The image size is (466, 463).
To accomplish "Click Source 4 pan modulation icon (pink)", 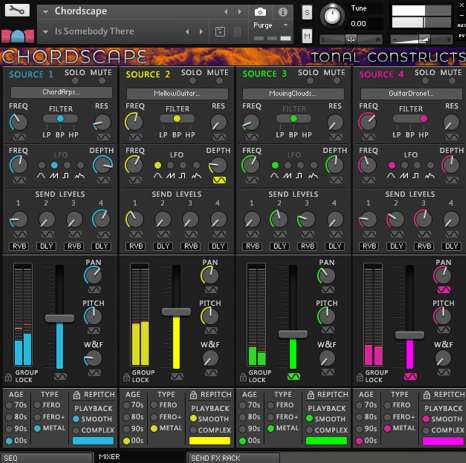I will pos(444,290).
